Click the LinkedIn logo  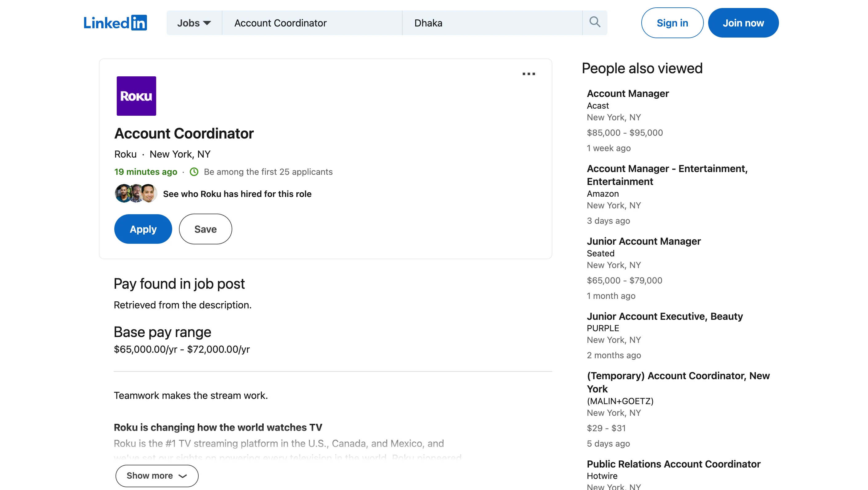click(x=115, y=22)
